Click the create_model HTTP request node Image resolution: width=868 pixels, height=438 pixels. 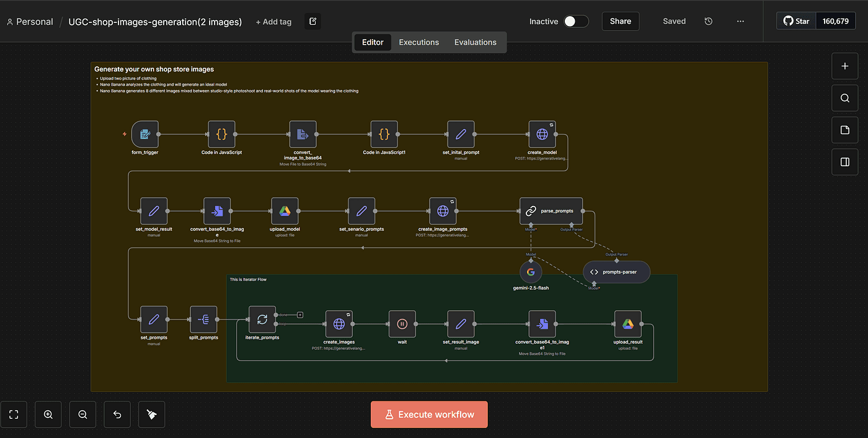tap(542, 134)
